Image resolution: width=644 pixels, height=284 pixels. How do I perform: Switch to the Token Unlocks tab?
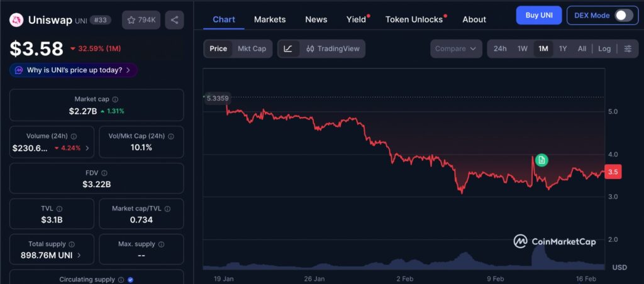(x=414, y=19)
